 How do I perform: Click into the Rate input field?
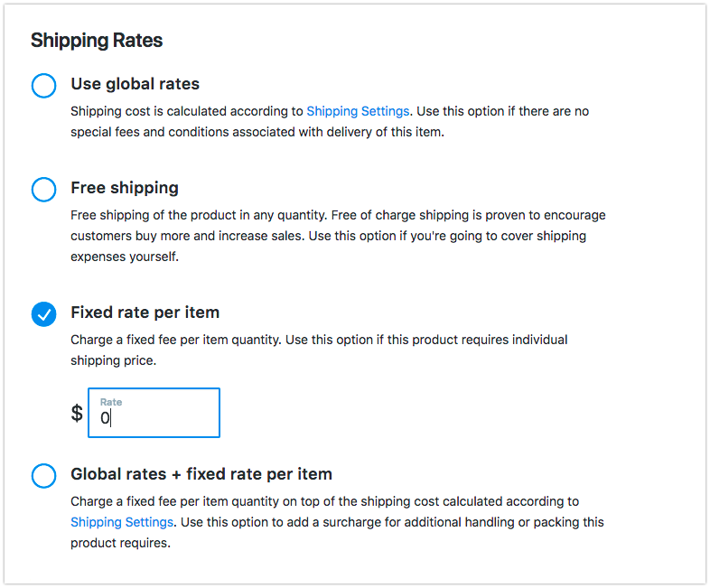[154, 413]
